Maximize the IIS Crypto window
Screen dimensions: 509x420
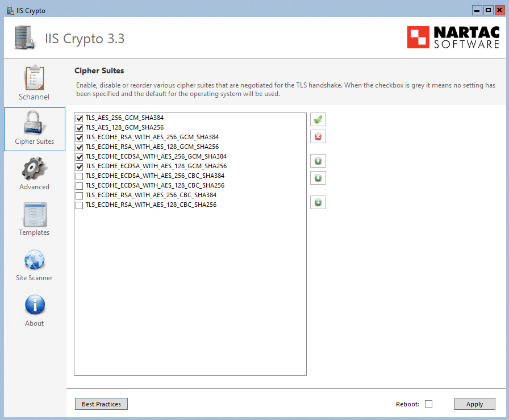[x=488, y=10]
